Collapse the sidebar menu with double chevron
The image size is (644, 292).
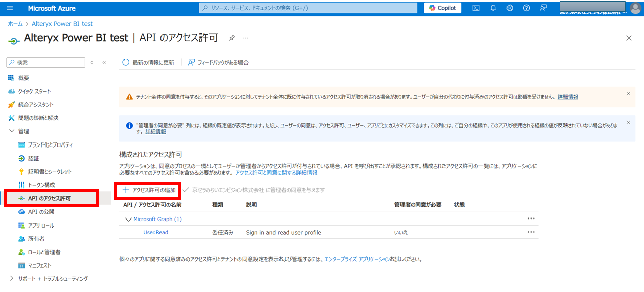click(104, 63)
